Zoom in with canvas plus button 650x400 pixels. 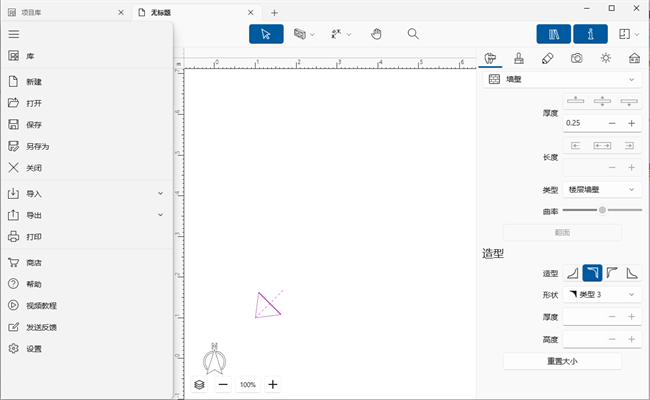273,385
